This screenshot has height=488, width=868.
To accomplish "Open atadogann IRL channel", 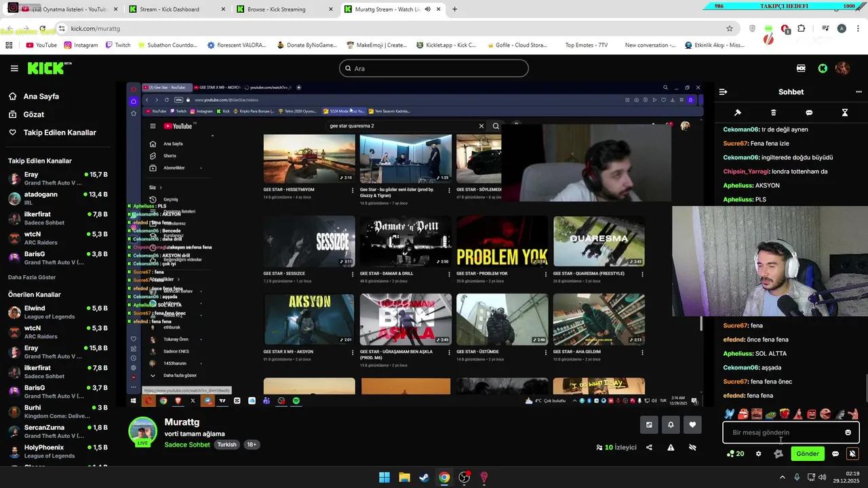I will [x=58, y=198].
